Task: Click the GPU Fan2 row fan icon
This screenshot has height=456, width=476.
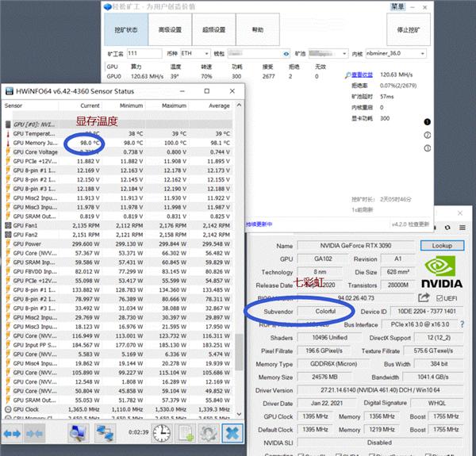Action: [x=8, y=235]
